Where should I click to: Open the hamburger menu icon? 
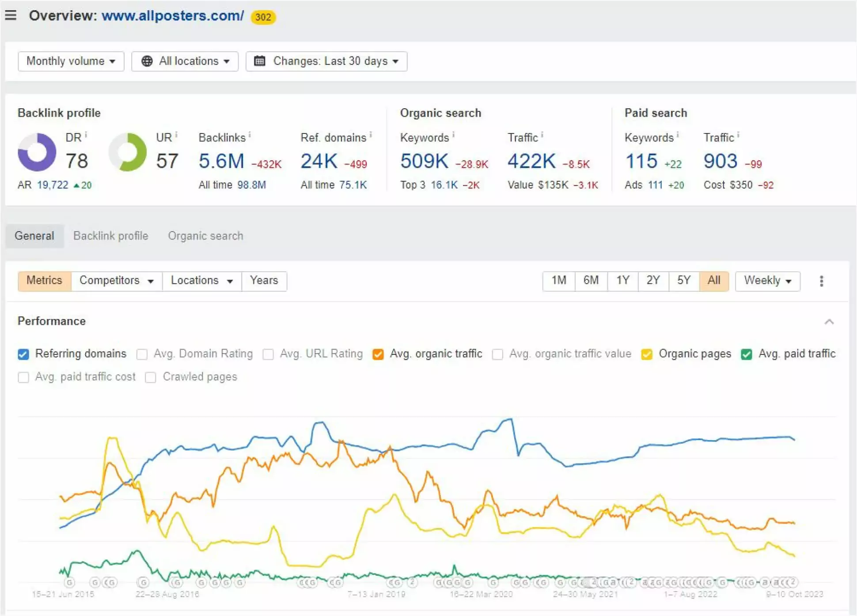click(11, 15)
